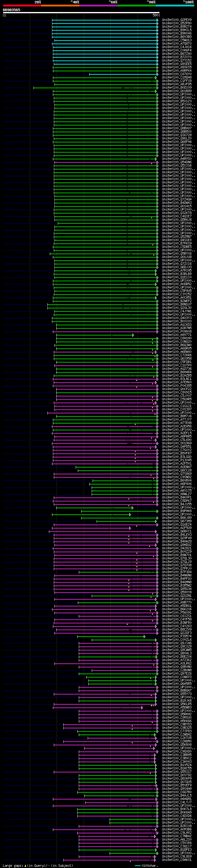Click hit UniRef100_Q9JIA6
The height and width of the screenshot is (868, 197).
pyautogui.click(x=177, y=643)
